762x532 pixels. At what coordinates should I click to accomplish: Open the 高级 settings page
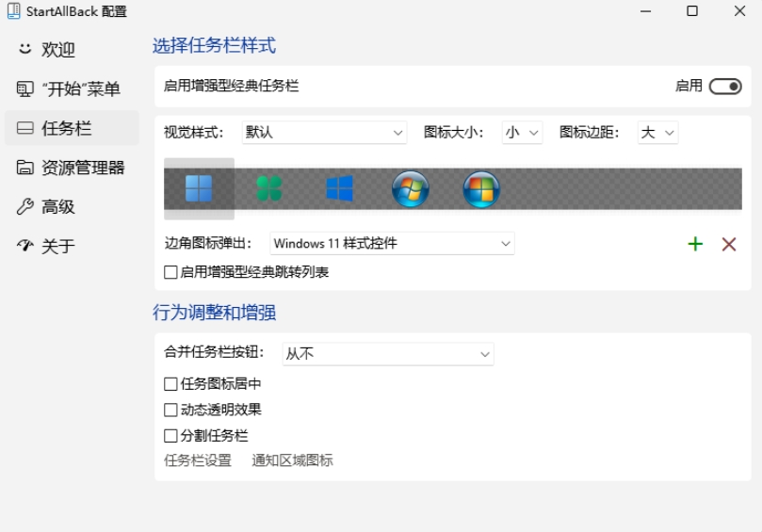72,206
